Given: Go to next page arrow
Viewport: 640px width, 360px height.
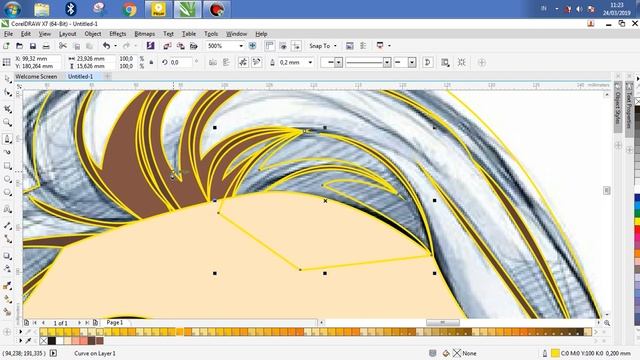Looking at the screenshot, I should (x=79, y=322).
